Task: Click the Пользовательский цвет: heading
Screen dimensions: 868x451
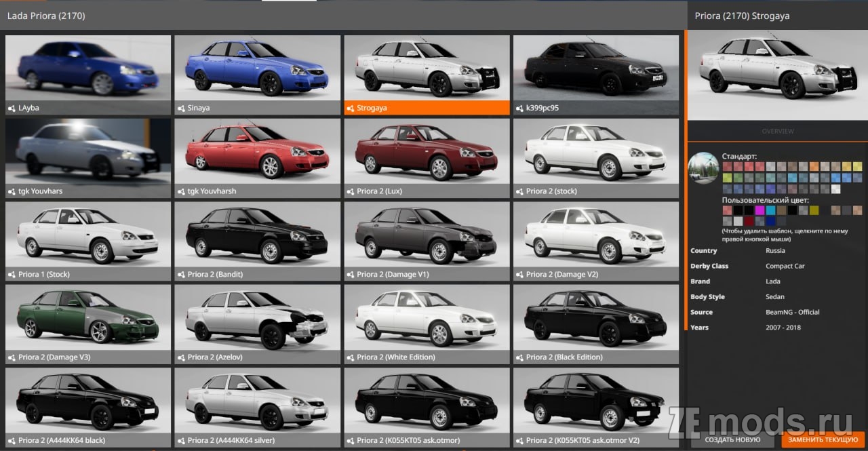Action: 765,201
